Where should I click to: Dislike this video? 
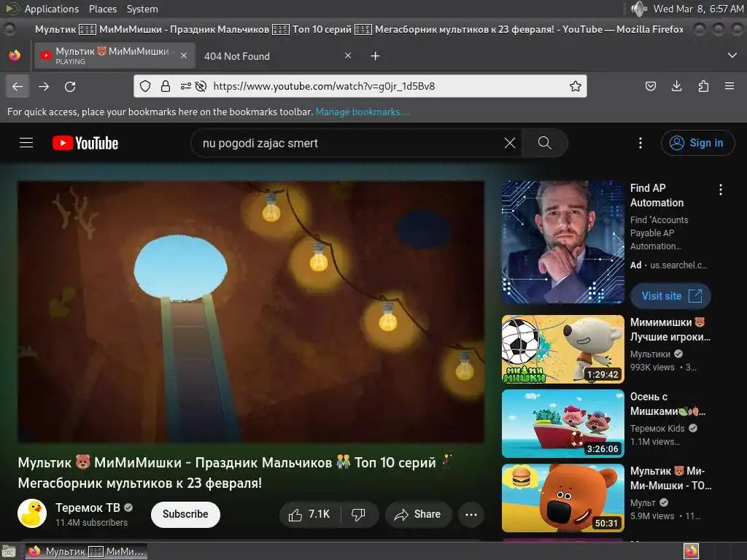tap(359, 514)
